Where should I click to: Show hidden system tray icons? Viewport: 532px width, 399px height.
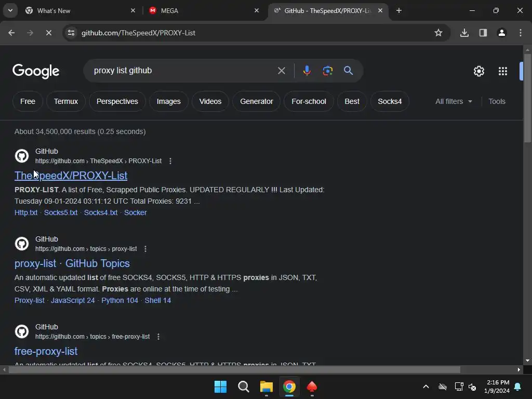pyautogui.click(x=426, y=387)
